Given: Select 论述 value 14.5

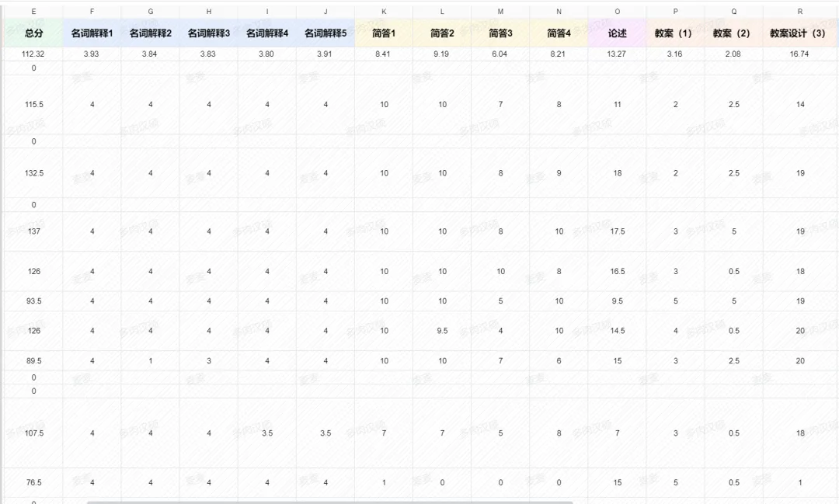Looking at the screenshot, I should point(618,331).
